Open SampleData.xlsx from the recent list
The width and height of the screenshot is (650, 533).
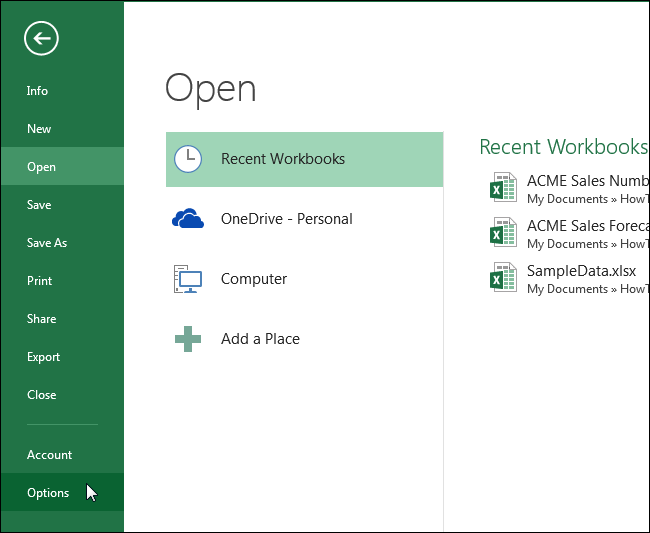pos(581,271)
